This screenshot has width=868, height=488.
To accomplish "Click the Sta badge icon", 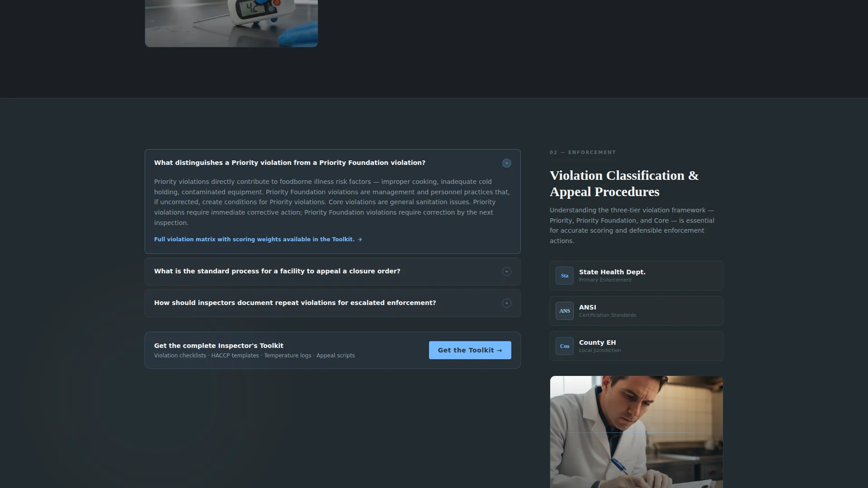I will (x=564, y=276).
